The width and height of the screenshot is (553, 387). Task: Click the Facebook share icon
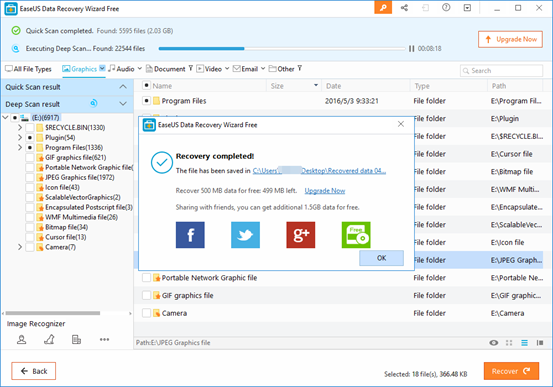(x=190, y=235)
